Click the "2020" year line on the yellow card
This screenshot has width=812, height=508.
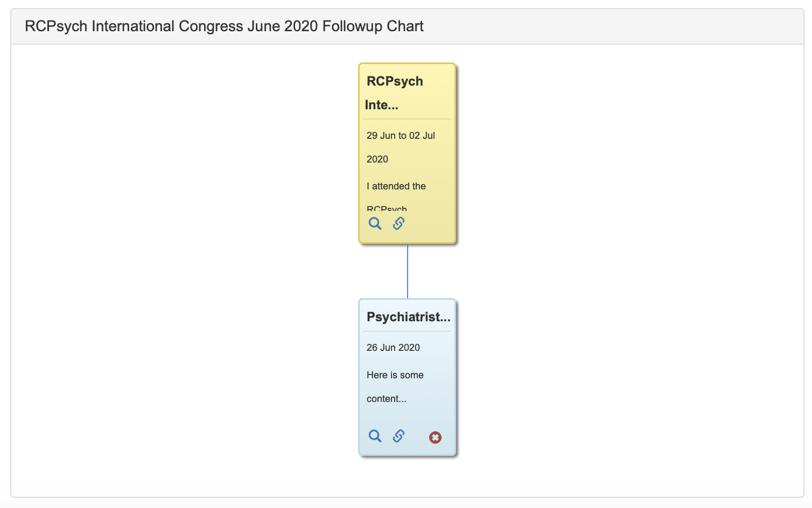click(x=377, y=159)
